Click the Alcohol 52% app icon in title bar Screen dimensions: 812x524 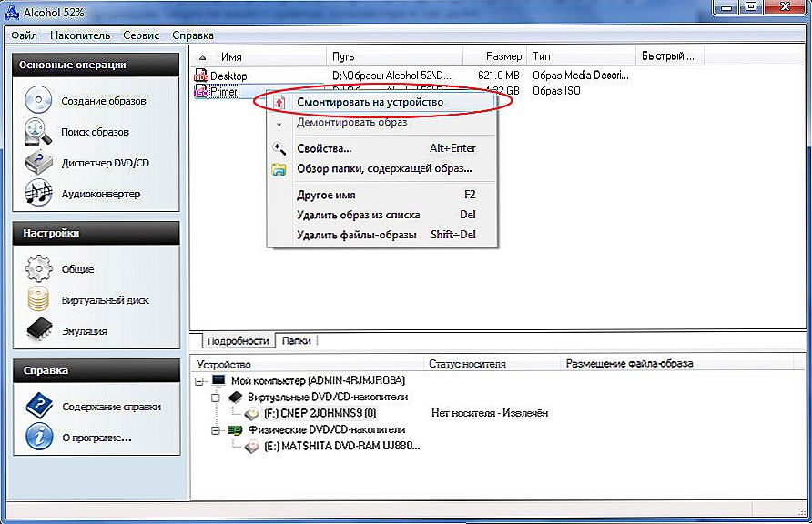(x=12, y=13)
